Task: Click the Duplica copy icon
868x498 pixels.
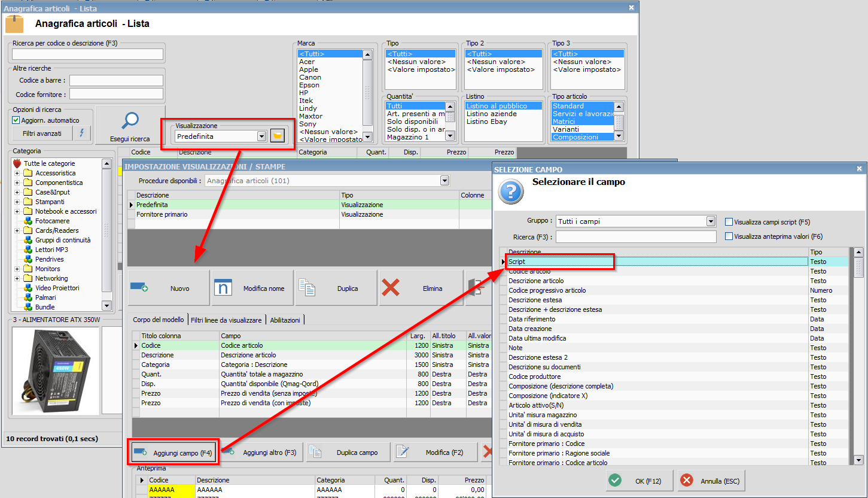Action: [307, 288]
